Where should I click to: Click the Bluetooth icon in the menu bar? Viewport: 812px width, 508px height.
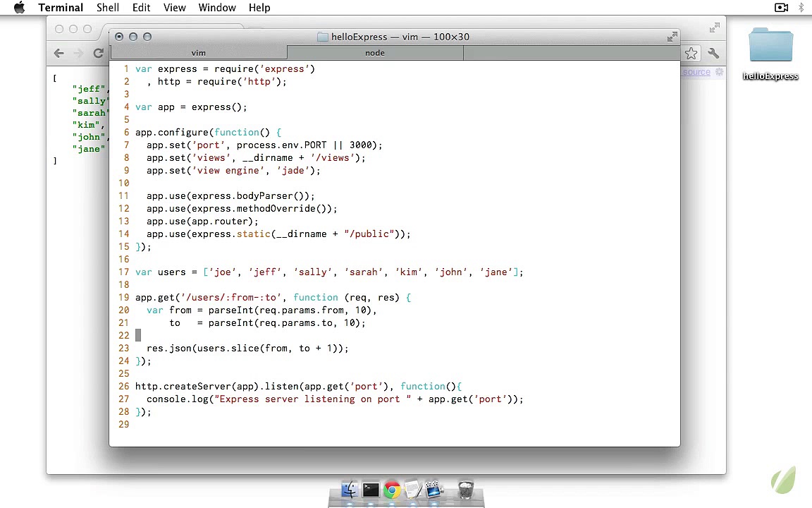[x=801, y=7]
